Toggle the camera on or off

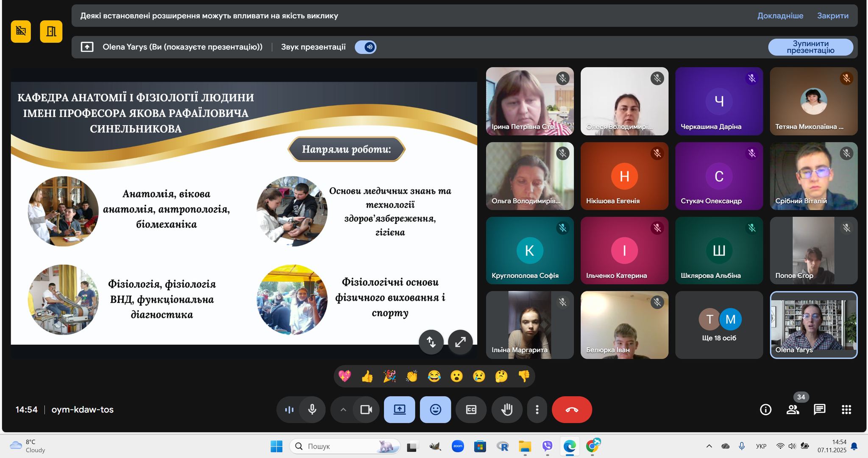[366, 410]
